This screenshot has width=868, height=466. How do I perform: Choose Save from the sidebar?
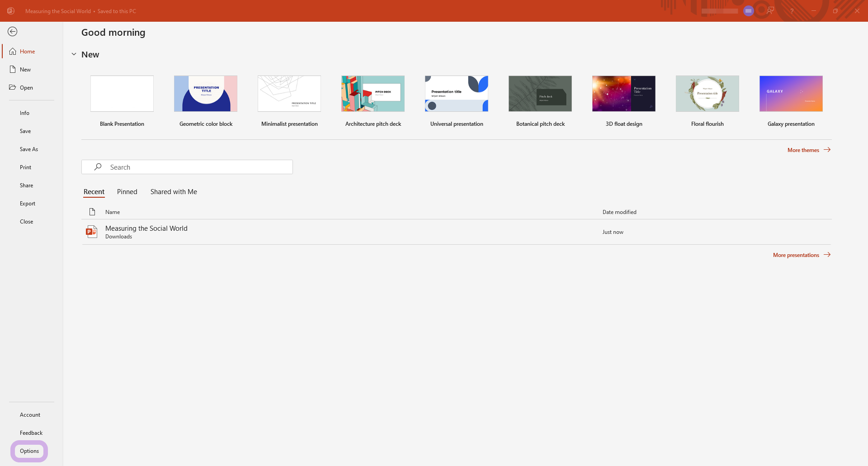click(32, 131)
